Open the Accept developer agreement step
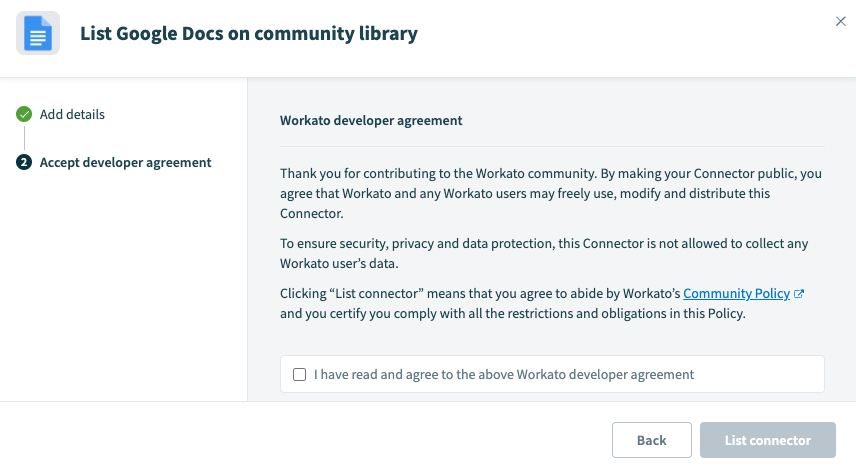 pyautogui.click(x=125, y=162)
